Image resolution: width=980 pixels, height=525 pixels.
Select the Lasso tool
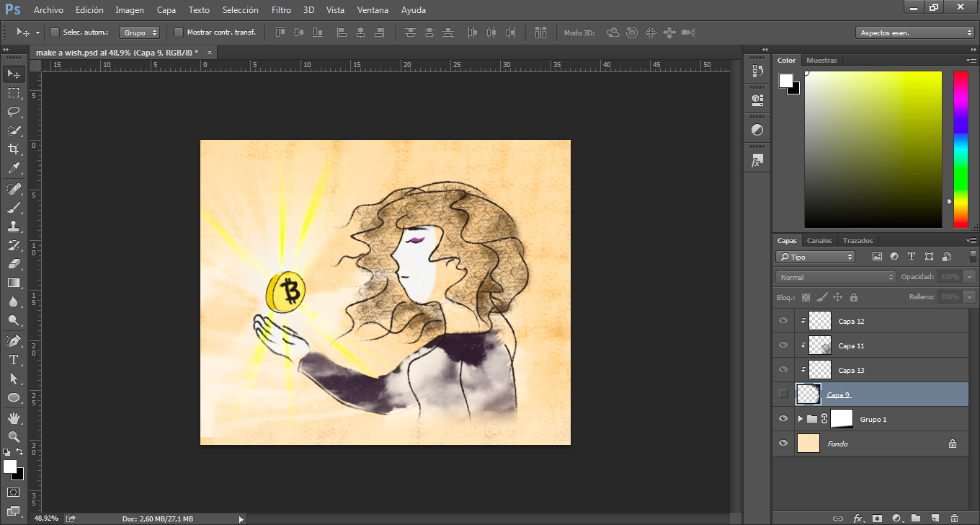14,111
